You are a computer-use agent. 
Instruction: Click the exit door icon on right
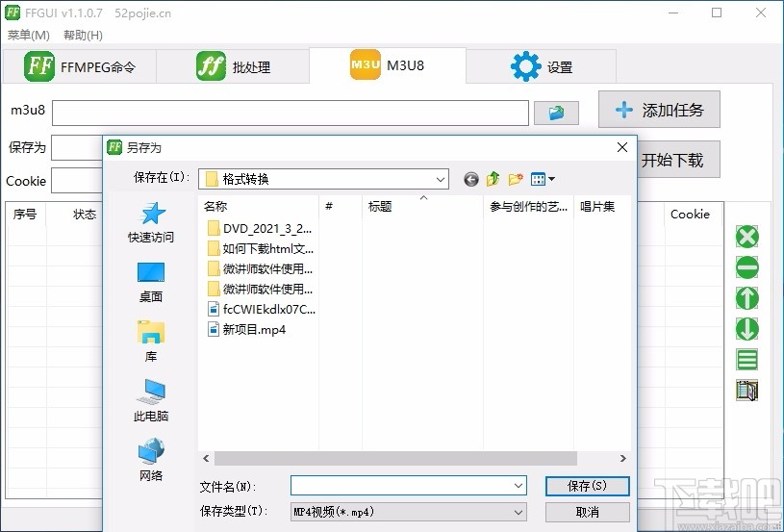747,390
